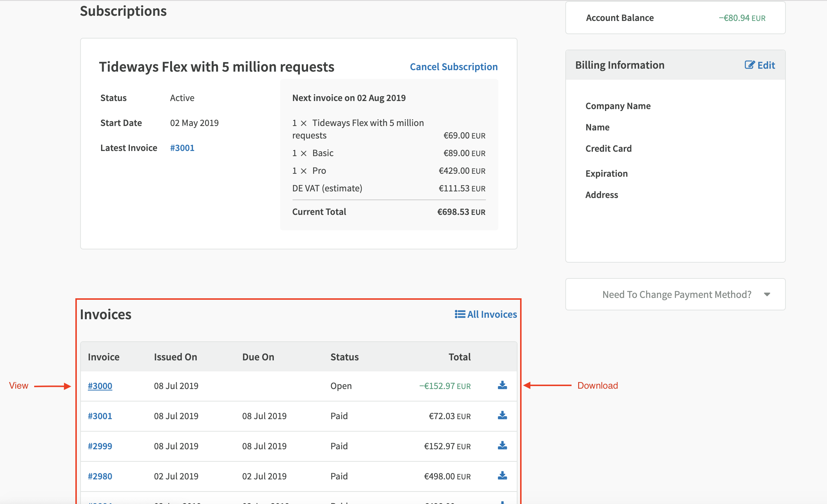Image resolution: width=827 pixels, height=504 pixels.
Task: Click the Current Total value €698.53 EUR
Action: point(461,212)
